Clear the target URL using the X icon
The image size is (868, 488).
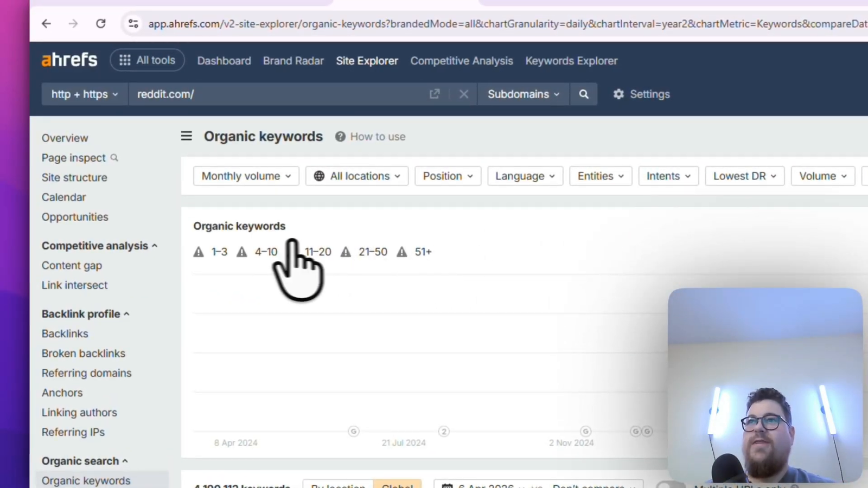click(464, 94)
